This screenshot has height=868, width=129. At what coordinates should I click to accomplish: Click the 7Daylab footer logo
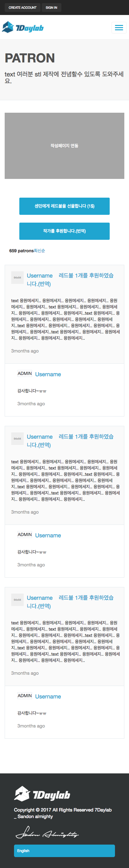click(42, 794)
